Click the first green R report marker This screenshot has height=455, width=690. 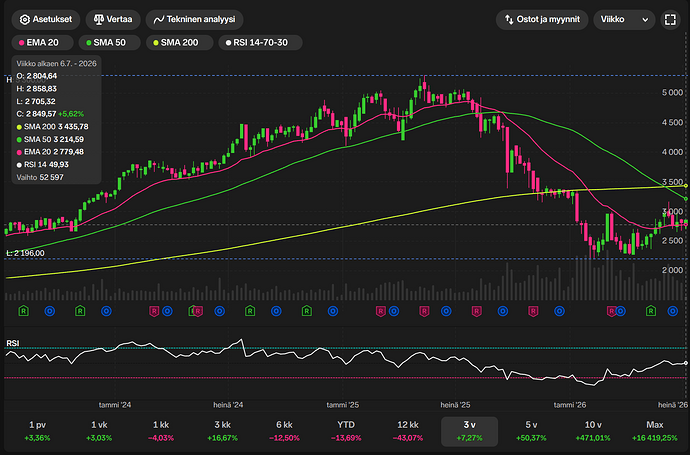point(23,311)
